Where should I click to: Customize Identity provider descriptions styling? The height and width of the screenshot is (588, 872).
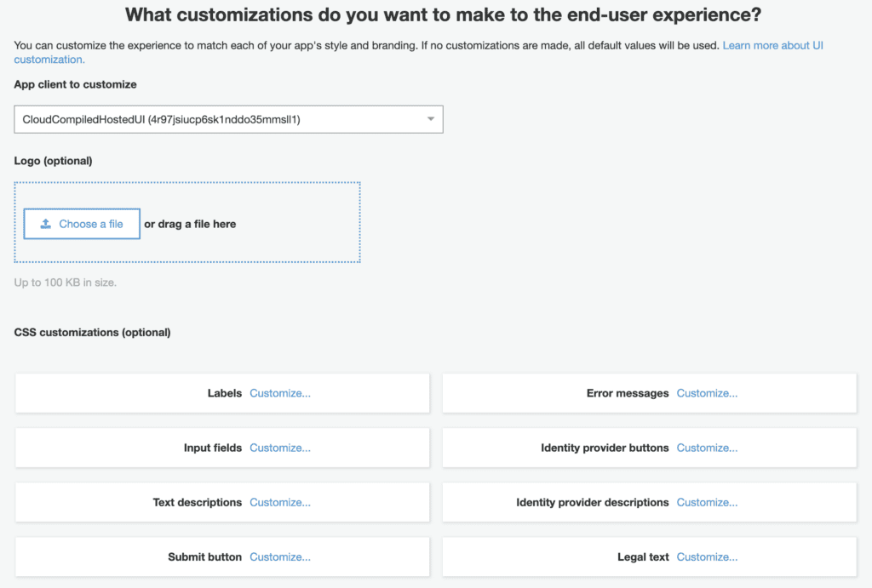click(708, 502)
